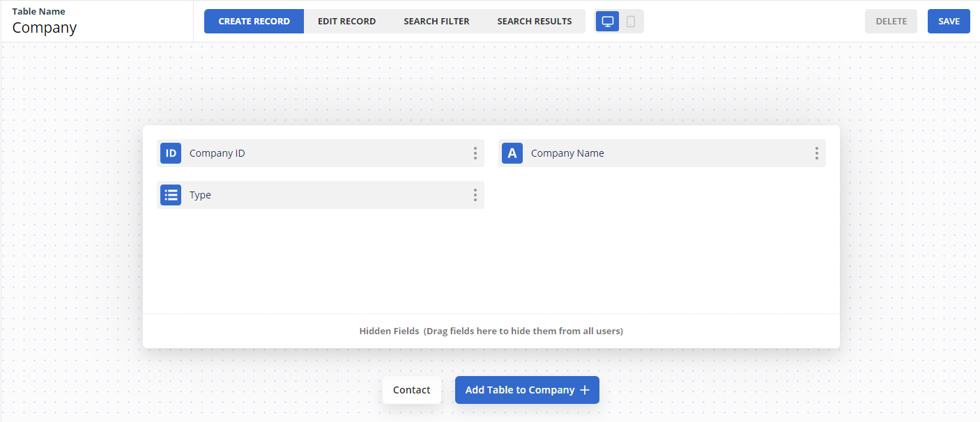Open the SEARCH FILTER tab
980x422 pixels.
pos(436,21)
